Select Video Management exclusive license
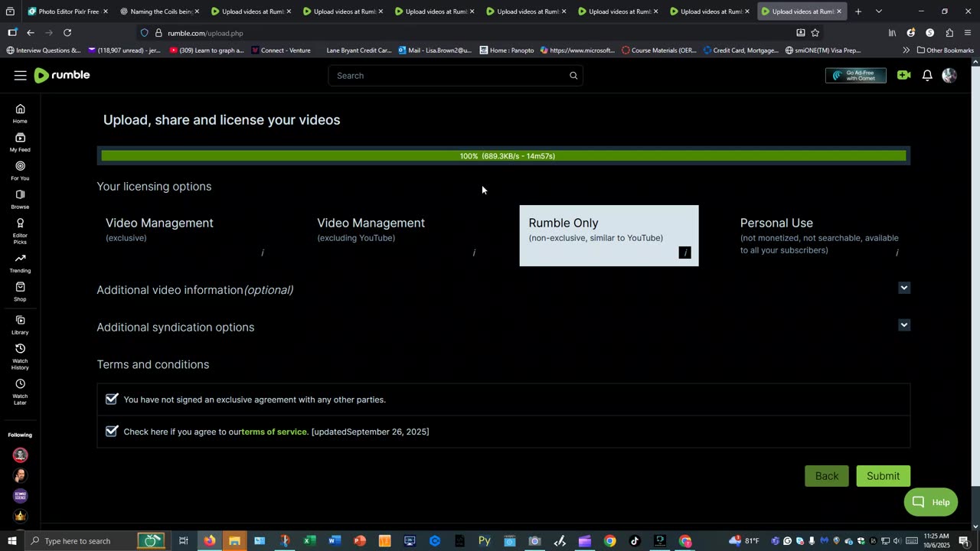This screenshot has height=551, width=980. coord(186,236)
